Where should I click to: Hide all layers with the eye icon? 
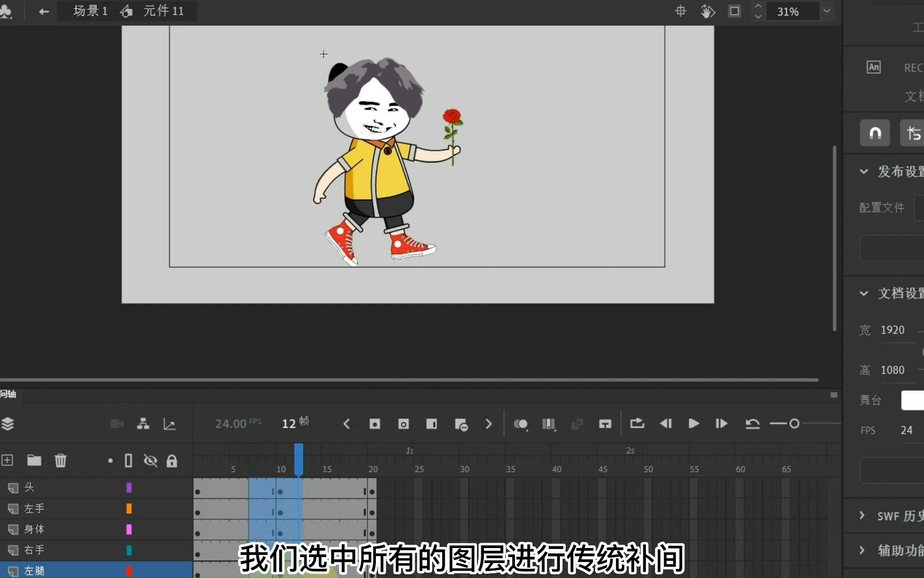point(150,460)
